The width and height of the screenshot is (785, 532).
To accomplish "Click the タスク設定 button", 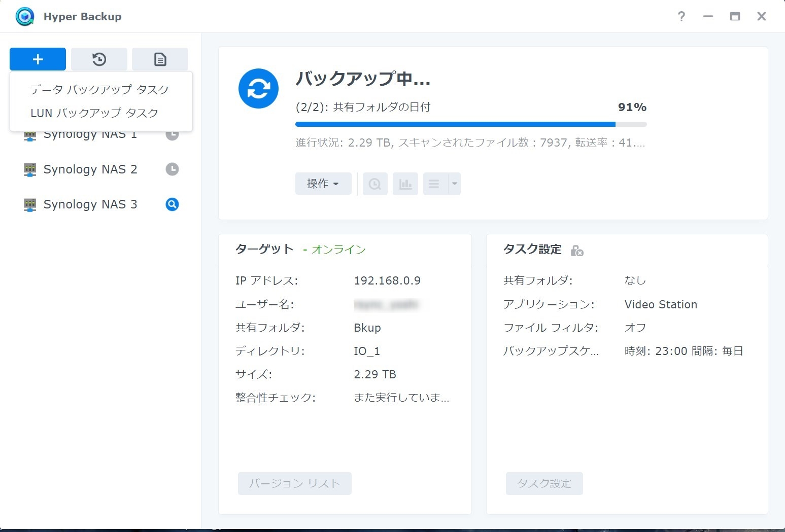I will [x=544, y=484].
